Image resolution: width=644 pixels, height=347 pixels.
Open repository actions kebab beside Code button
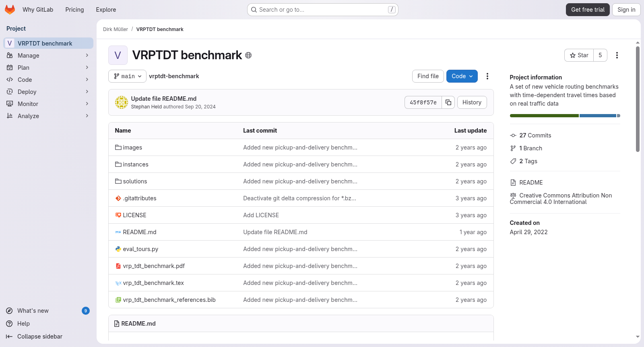(487, 76)
